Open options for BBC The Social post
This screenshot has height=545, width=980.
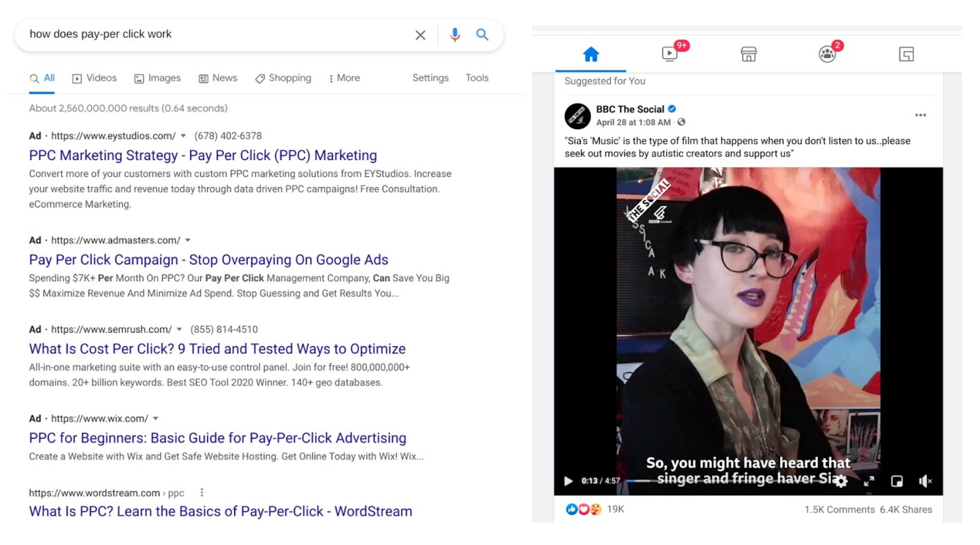(x=920, y=115)
